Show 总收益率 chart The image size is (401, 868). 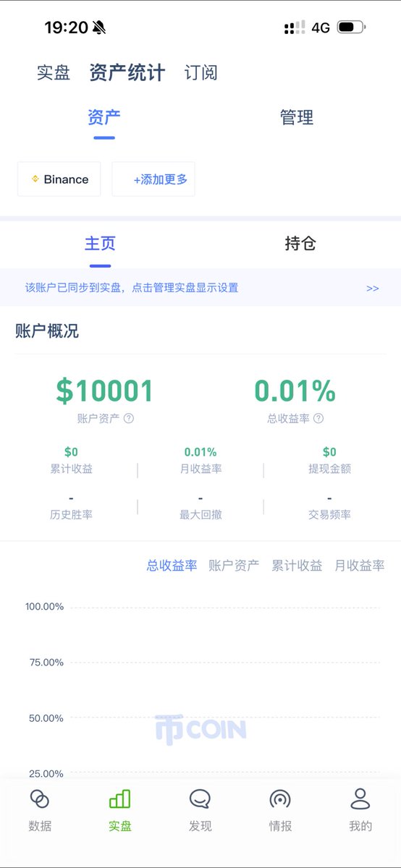click(172, 566)
